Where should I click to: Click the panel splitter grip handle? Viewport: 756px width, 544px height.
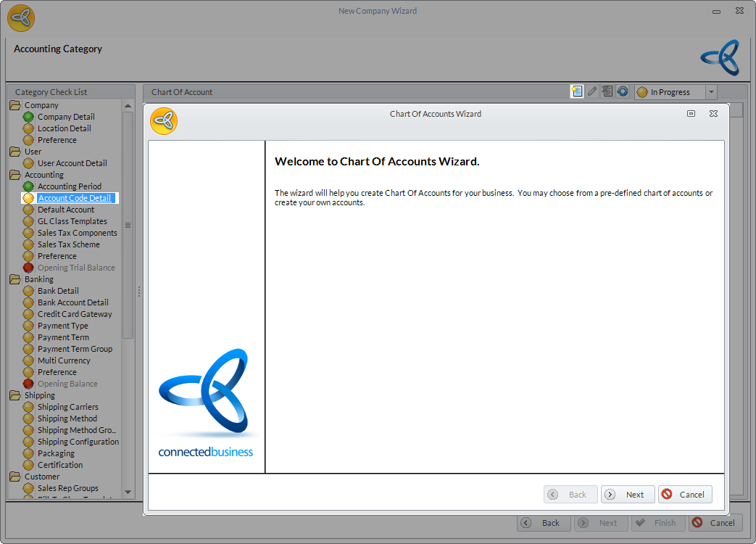pyautogui.click(x=139, y=291)
